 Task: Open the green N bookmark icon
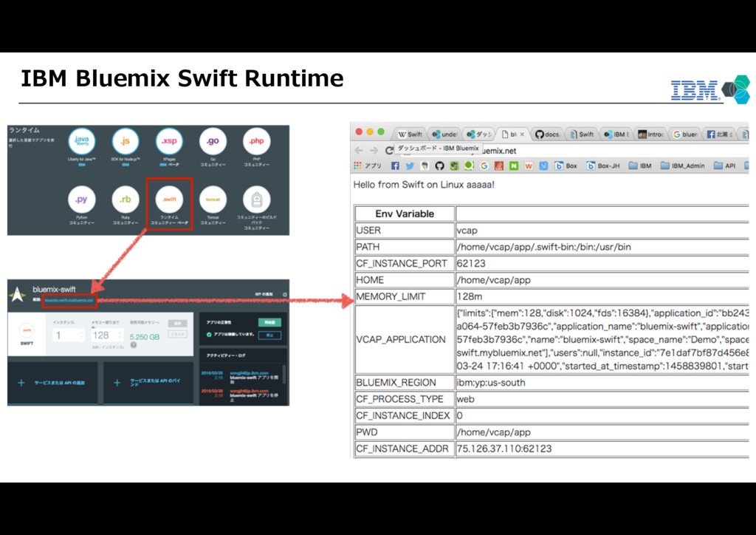(514, 166)
